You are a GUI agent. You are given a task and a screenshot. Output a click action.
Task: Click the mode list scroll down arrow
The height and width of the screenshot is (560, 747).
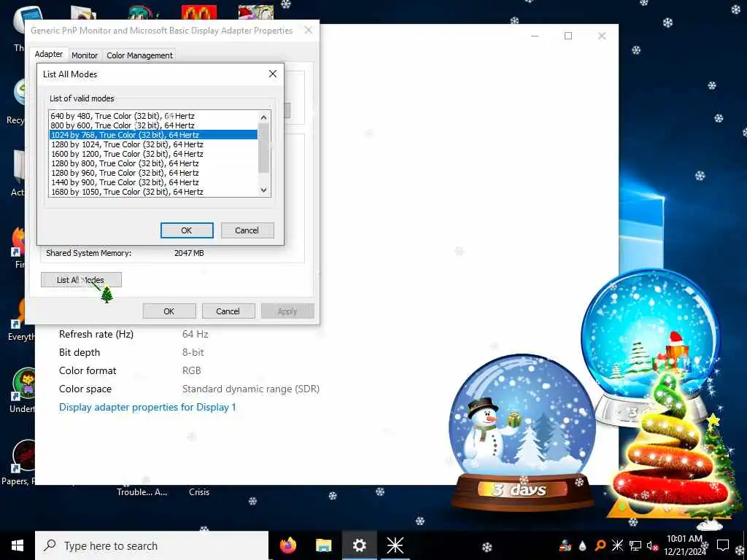tap(264, 190)
